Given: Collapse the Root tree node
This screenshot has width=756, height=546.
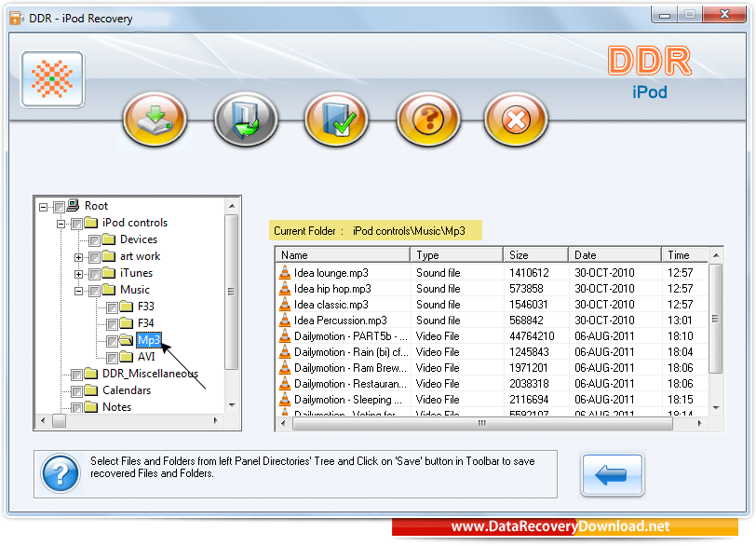Looking at the screenshot, I should point(44,207).
